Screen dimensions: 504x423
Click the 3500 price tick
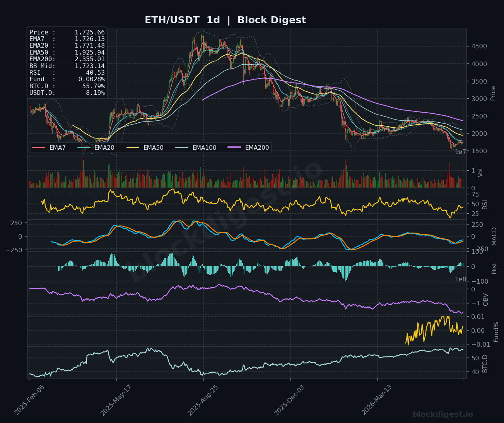pos(479,81)
